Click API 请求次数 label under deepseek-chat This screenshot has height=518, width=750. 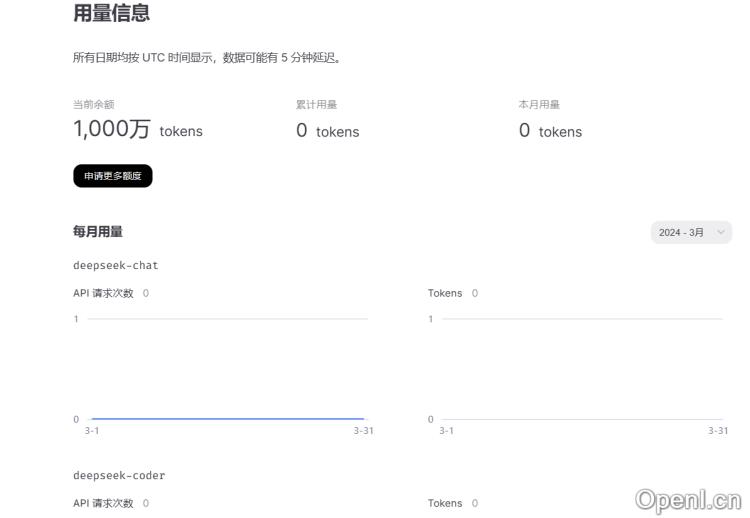coord(103,293)
